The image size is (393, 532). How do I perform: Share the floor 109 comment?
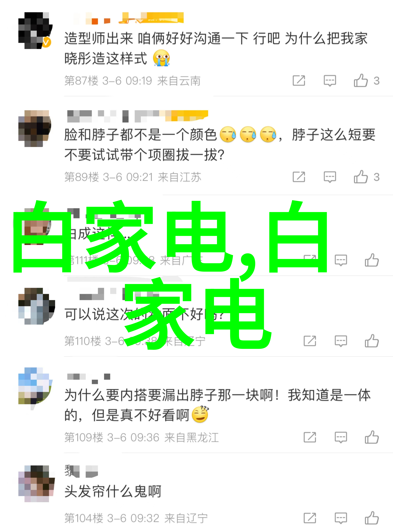pos(310,437)
